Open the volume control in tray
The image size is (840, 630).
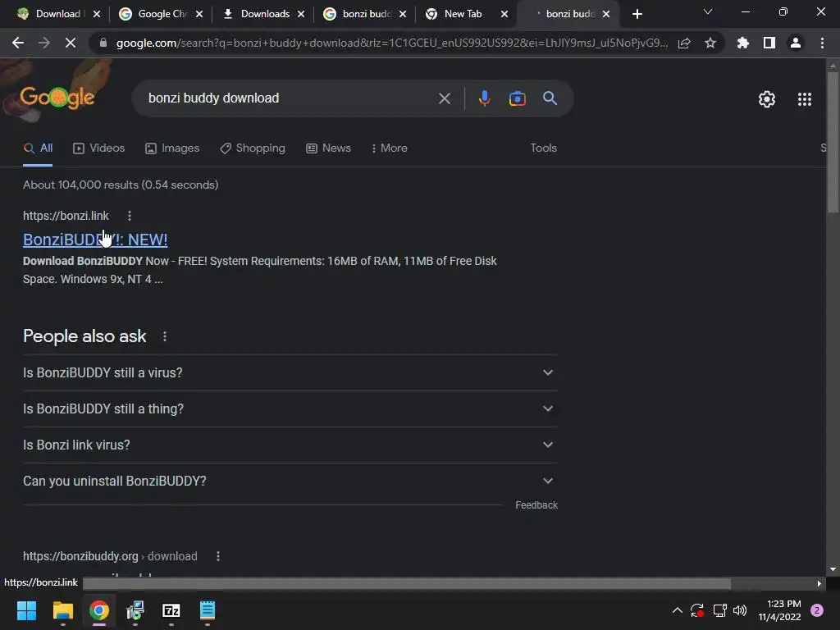[x=740, y=610]
